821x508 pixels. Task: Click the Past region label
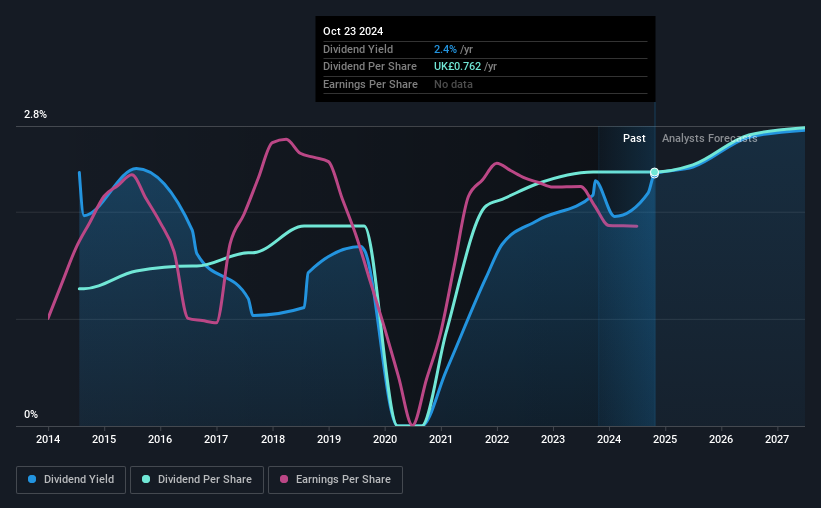pyautogui.click(x=634, y=138)
